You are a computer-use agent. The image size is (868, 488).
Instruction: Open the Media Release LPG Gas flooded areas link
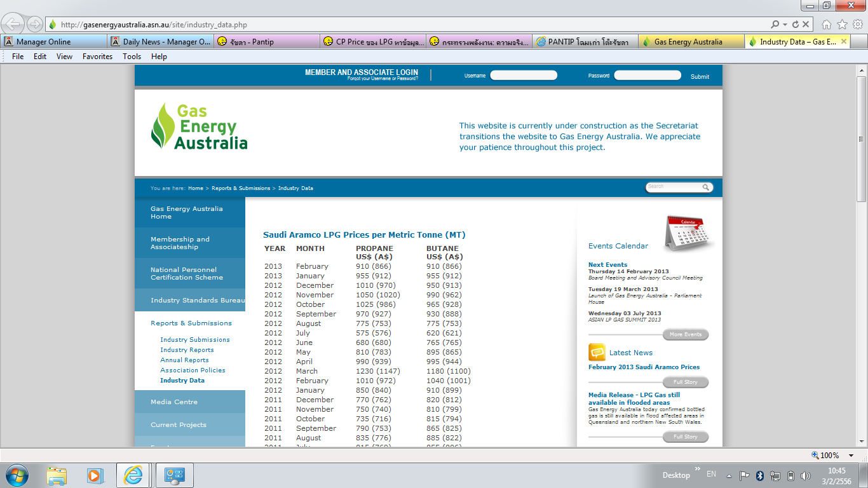click(634, 398)
